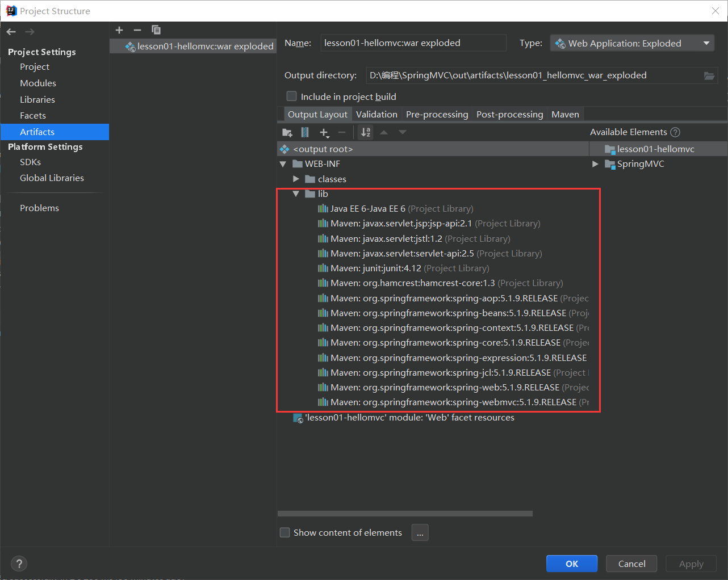Toggle Show content of elements checkbox

(285, 532)
